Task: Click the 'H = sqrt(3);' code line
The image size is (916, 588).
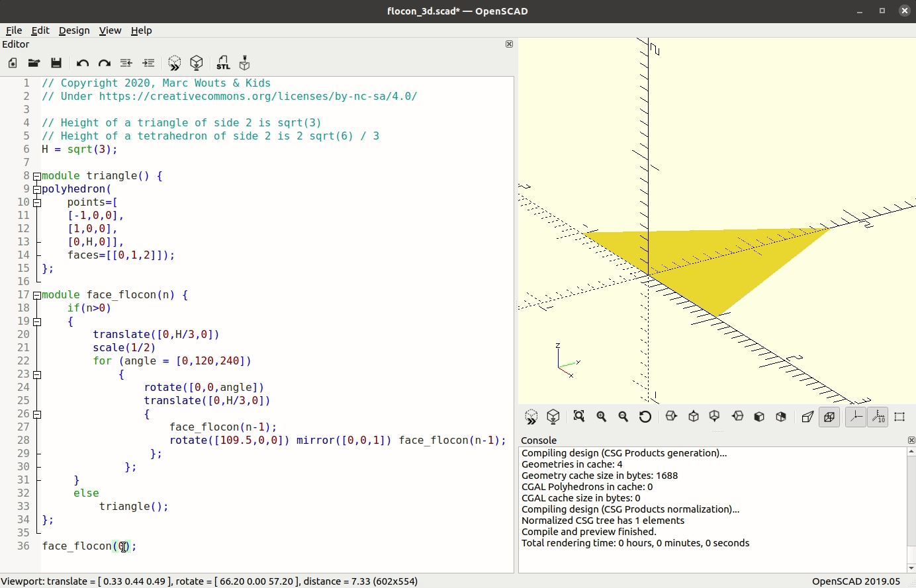Action: [79, 149]
